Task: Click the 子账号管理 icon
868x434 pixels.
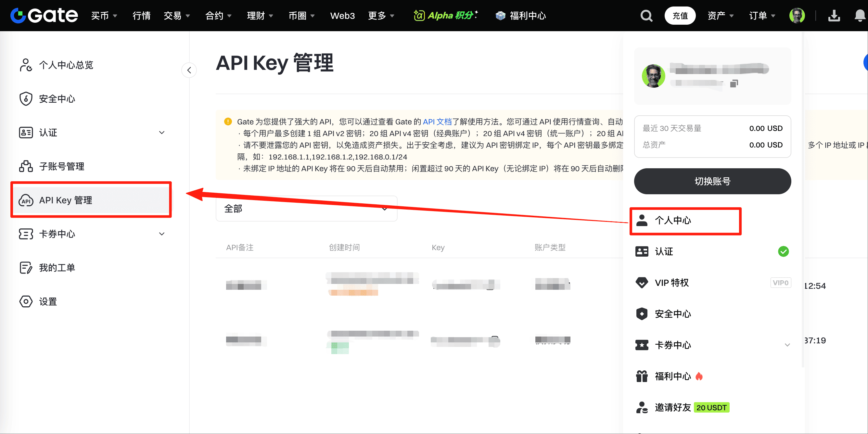Action: click(26, 166)
